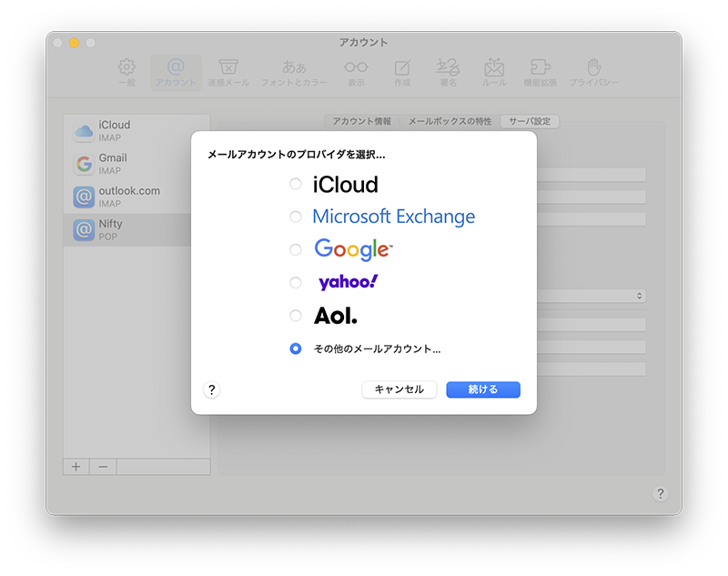728x576 pixels.
Task: Select the Google provider radio button
Action: click(x=295, y=249)
